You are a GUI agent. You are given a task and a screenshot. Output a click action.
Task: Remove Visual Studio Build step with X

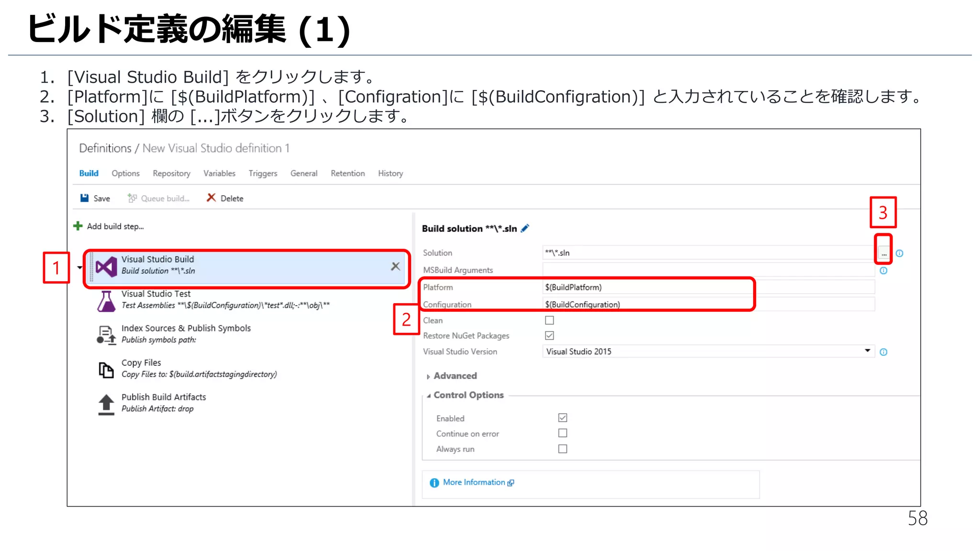[395, 266]
